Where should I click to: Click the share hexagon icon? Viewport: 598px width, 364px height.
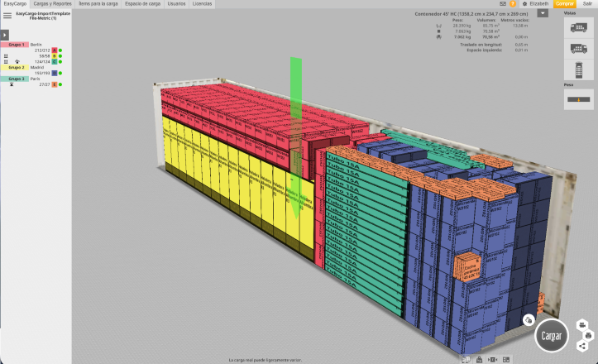[x=582, y=346]
